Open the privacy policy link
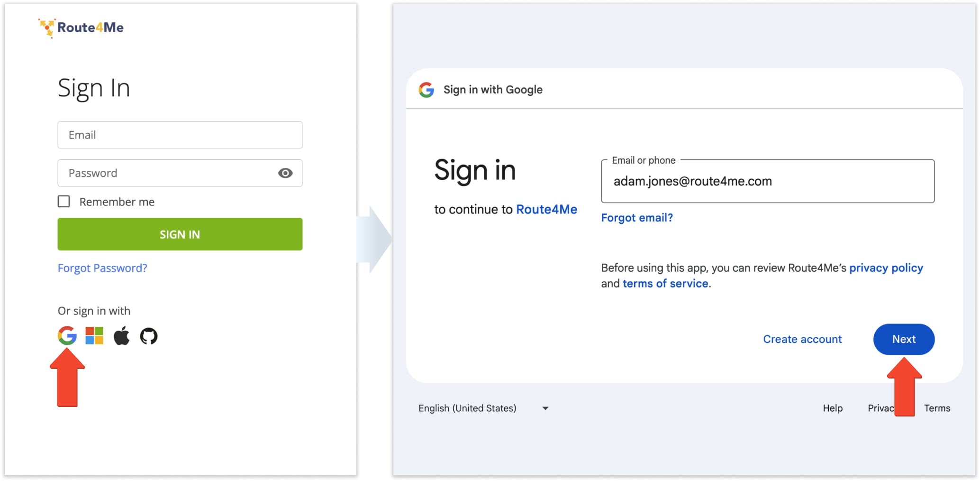The width and height of the screenshot is (980, 481). coord(886,268)
